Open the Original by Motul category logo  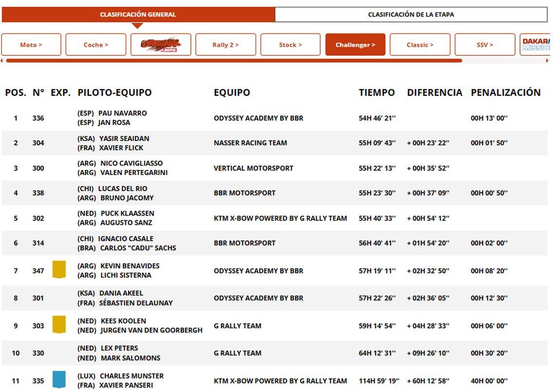161,45
